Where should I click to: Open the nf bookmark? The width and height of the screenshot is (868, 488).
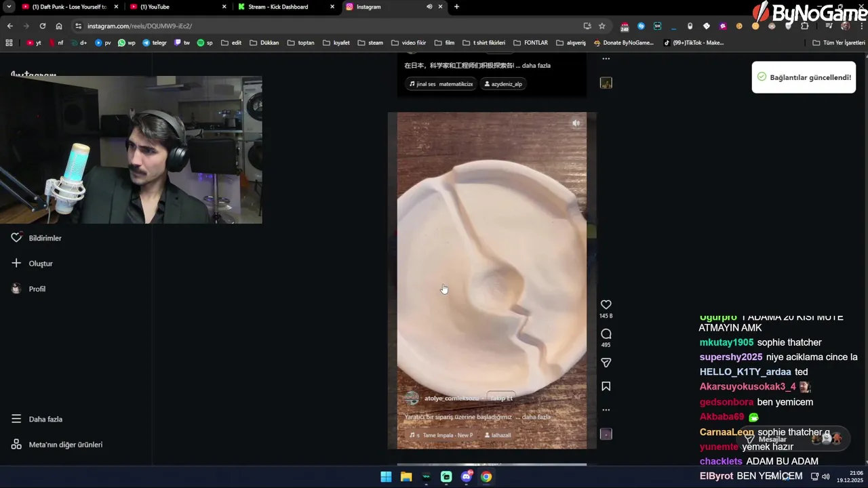pyautogui.click(x=56, y=43)
